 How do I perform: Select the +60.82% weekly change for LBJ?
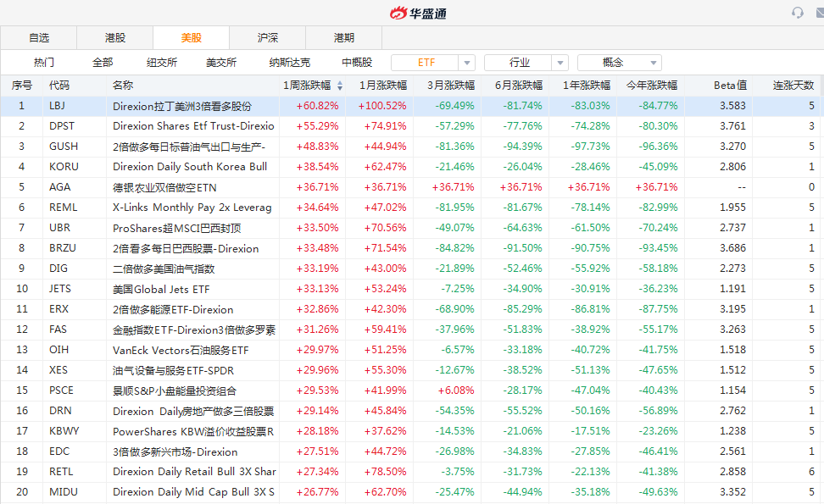coord(317,106)
